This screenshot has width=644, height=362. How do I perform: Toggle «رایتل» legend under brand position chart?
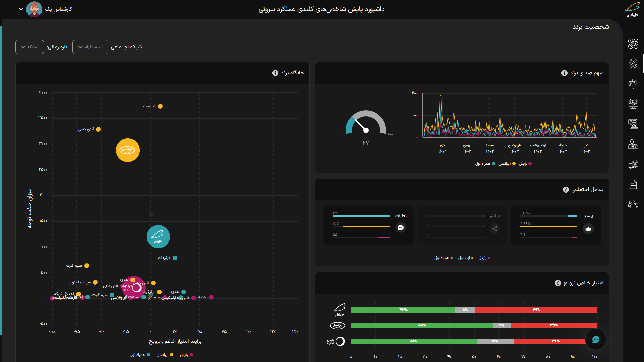[x=186, y=355]
